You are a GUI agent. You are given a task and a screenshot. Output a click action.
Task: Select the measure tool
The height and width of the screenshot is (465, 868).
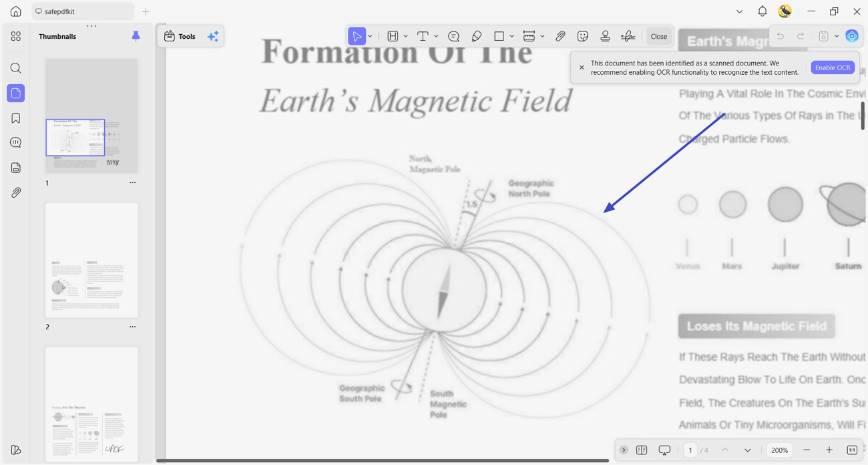[529, 36]
